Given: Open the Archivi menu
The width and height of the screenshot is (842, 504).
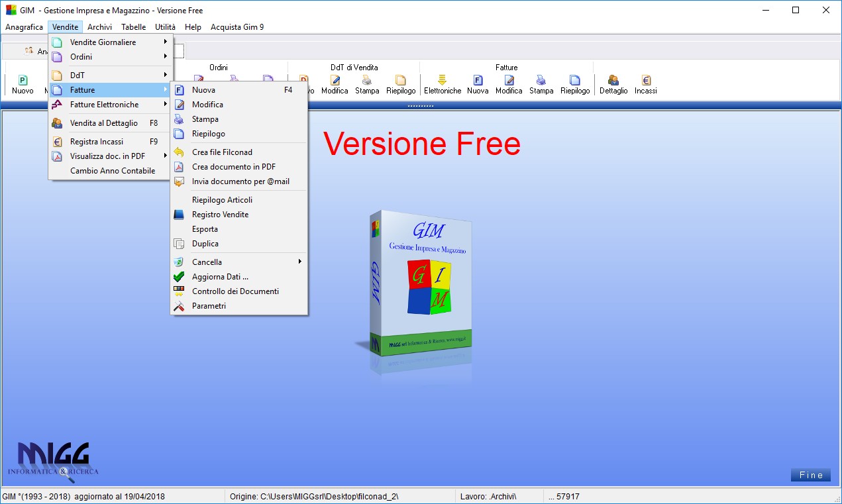Looking at the screenshot, I should tap(99, 27).
